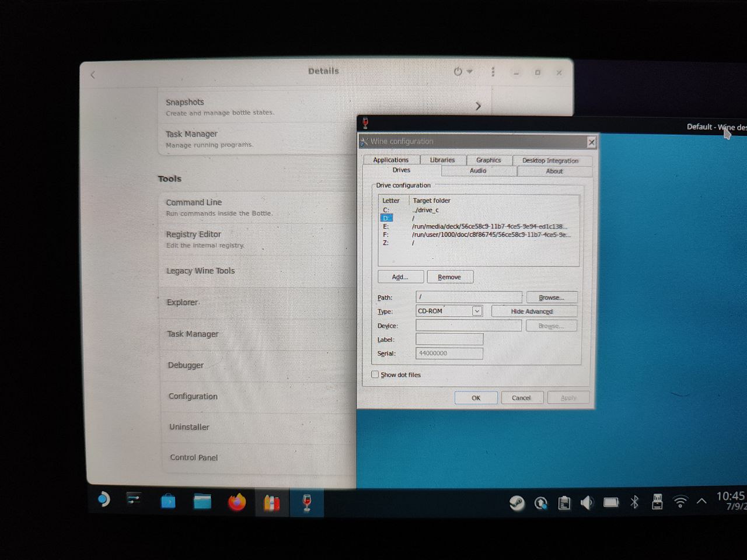The width and height of the screenshot is (747, 560).
Task: Switch to Desktop Integration tab
Action: (x=550, y=161)
